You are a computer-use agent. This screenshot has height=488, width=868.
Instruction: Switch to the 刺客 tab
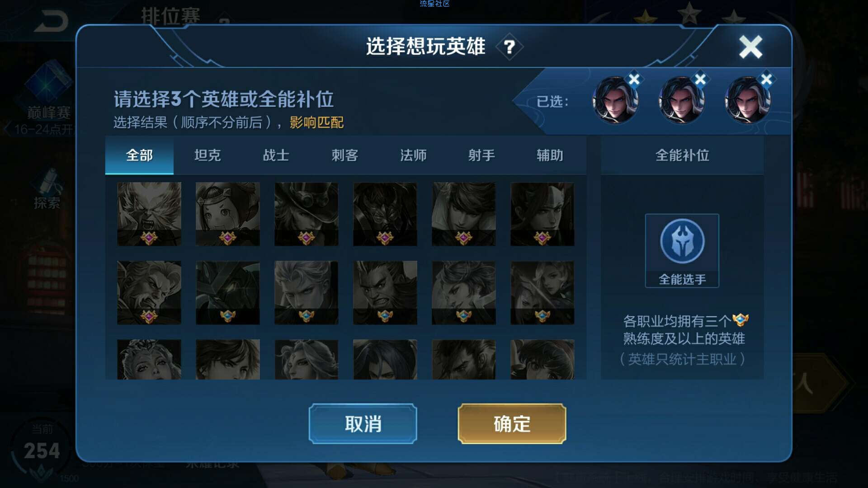[x=344, y=155]
